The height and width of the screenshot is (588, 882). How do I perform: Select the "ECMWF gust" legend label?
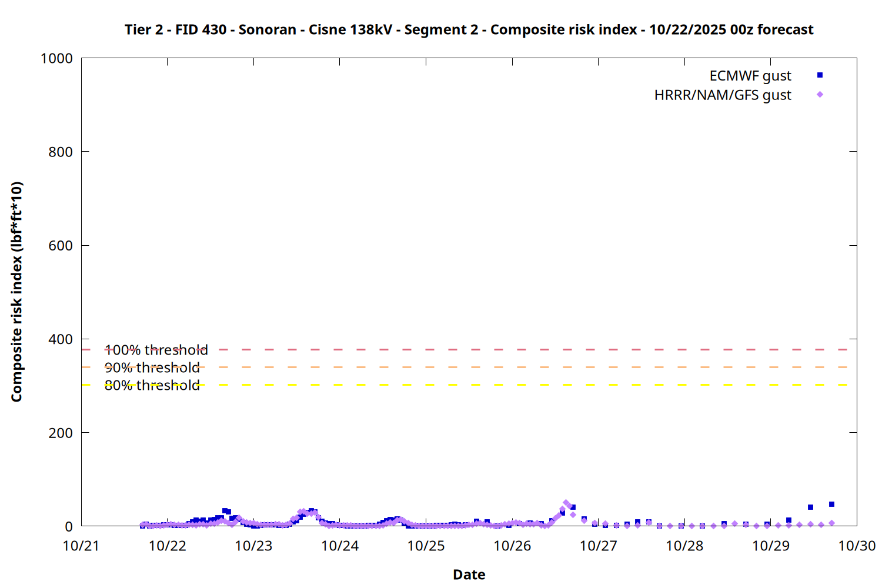tap(750, 76)
